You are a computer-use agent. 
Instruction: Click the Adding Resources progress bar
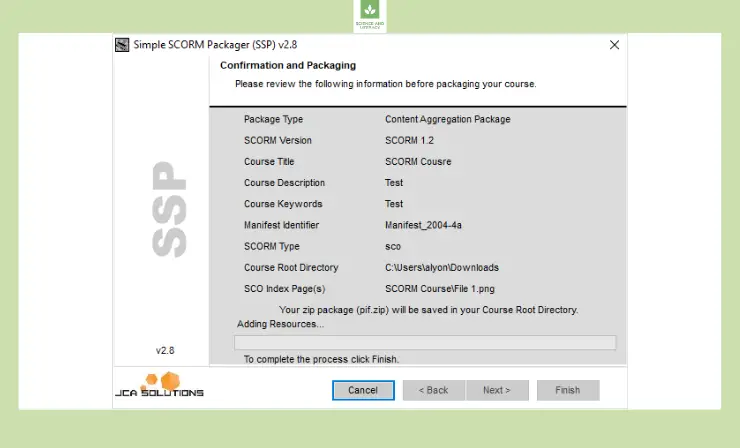[425, 342]
